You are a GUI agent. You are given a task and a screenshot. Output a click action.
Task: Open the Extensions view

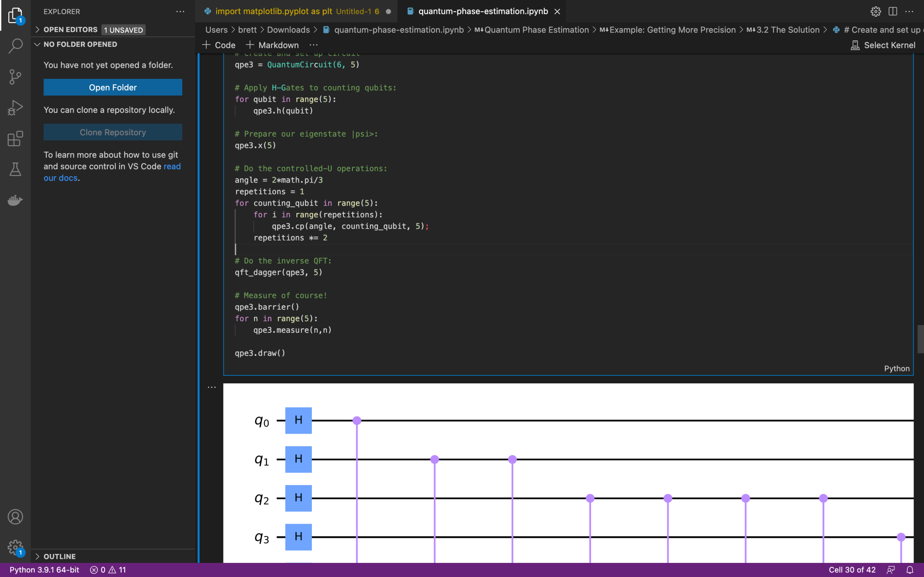15,138
